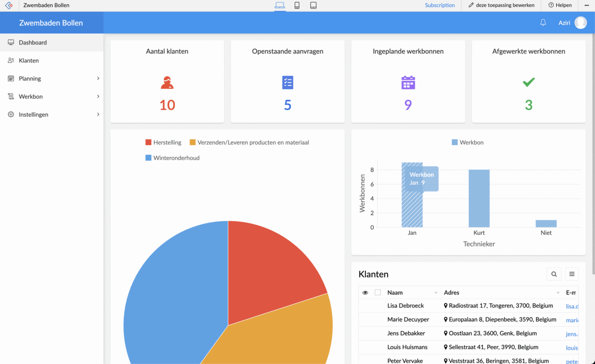Click Jens Debakker's email link
This screenshot has height=364, width=595.
[572, 334]
